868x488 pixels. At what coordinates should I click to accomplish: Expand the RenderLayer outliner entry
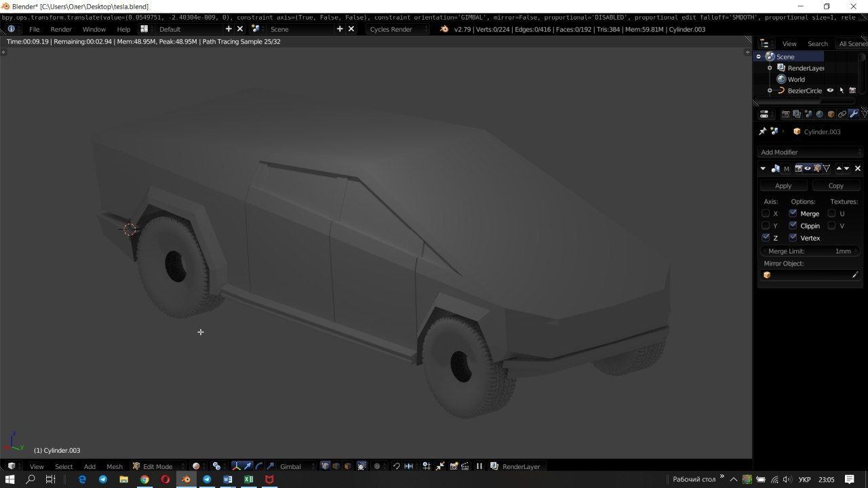(770, 68)
